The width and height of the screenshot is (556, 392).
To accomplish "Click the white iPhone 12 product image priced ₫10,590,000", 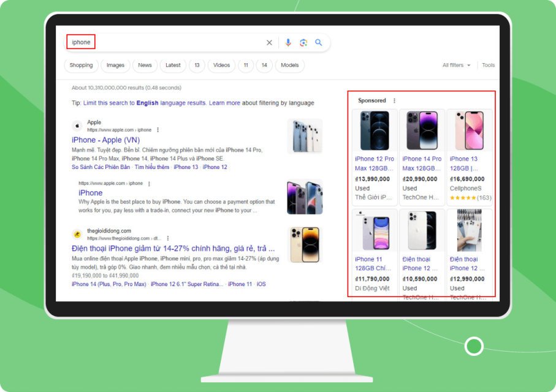I will [422, 231].
